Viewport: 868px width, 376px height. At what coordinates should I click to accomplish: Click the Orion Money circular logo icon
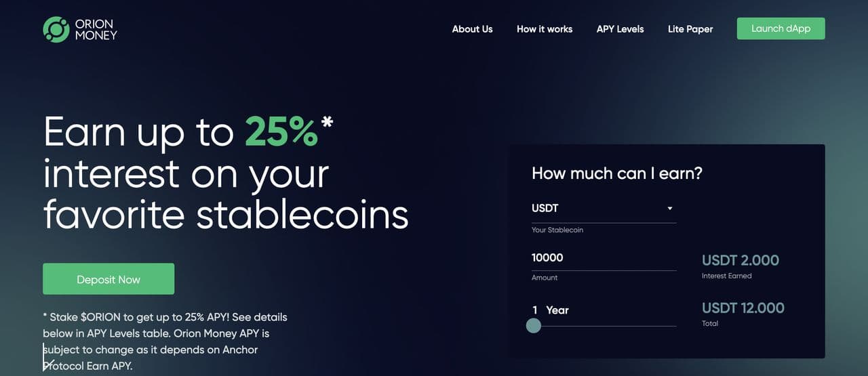(56, 29)
